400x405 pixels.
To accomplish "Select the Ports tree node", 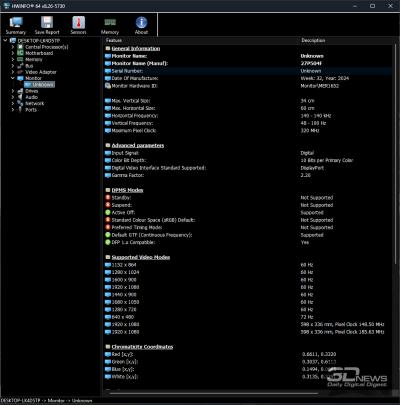I will pyautogui.click(x=31, y=110).
